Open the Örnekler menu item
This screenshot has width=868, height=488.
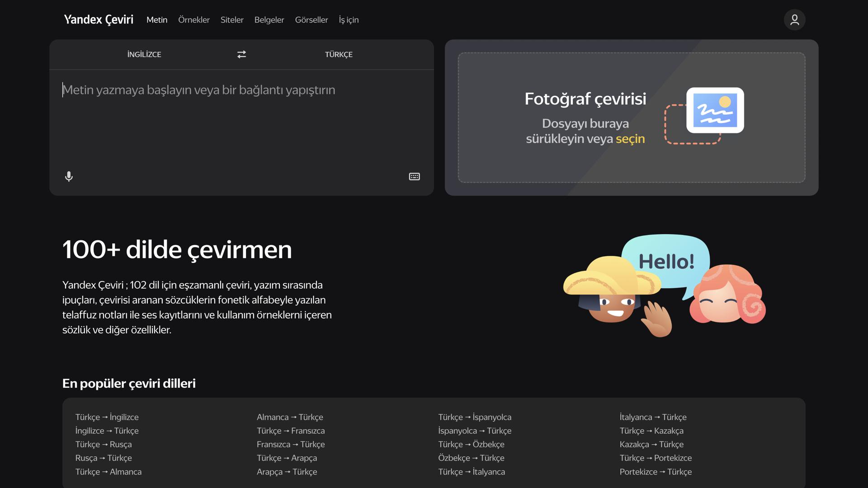click(194, 20)
